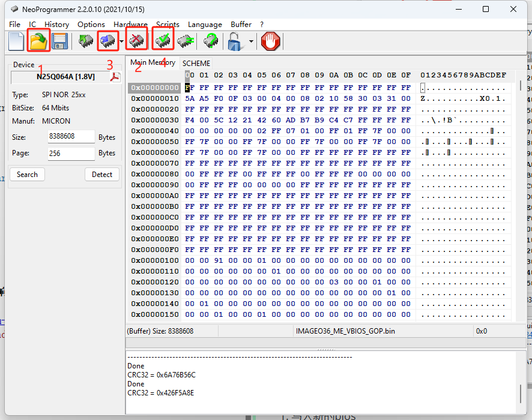The image size is (532, 420).
Task: Click the Verify IC green-check chip icon
Action: [x=163, y=41]
